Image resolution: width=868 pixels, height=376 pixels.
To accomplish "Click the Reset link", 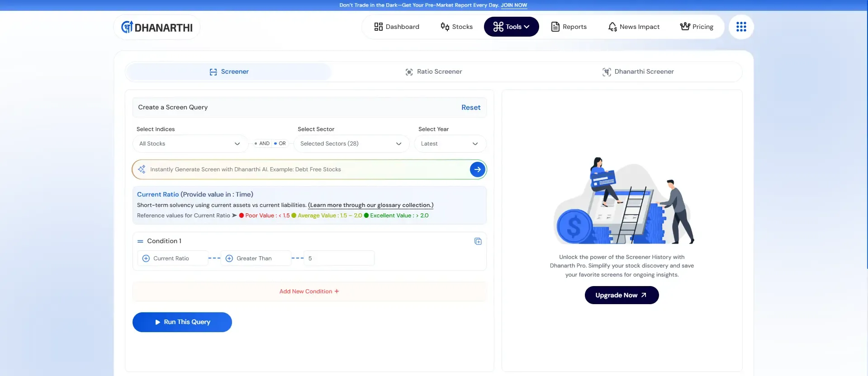I will (470, 108).
